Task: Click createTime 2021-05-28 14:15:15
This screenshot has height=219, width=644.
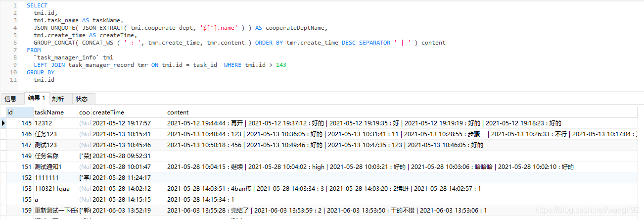Action: (x=129, y=199)
